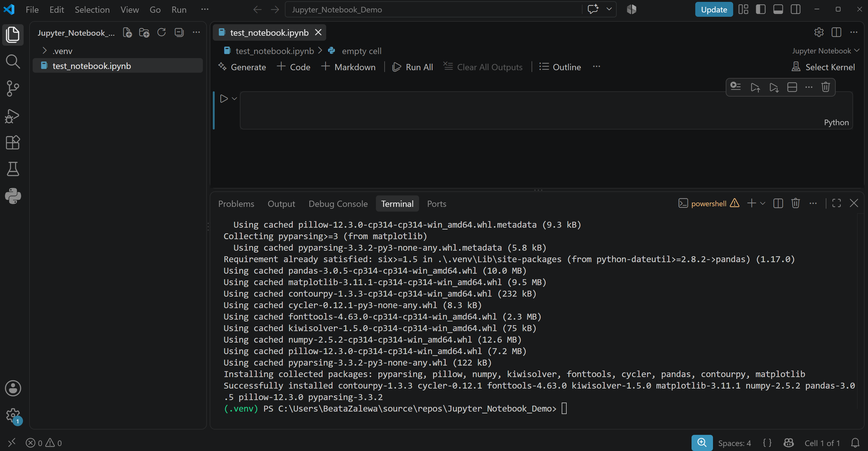Open the Go menu
Viewport: 868px width, 451px height.
tap(155, 9)
